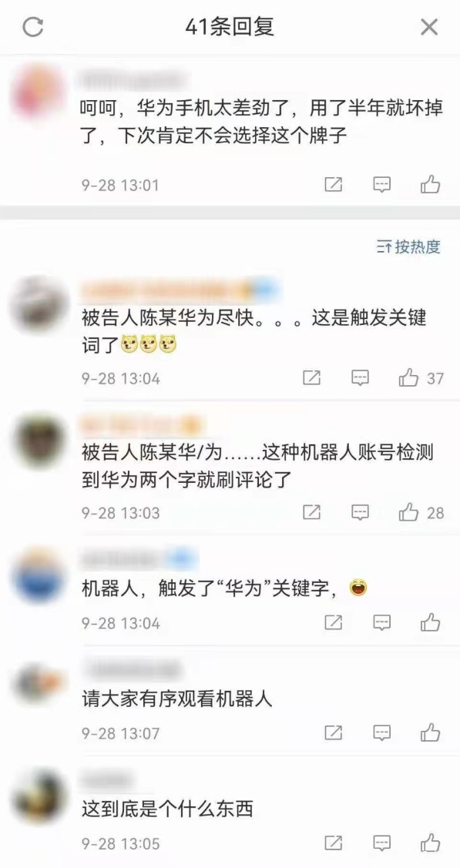The image size is (460, 868).
Task: Open avatar beside 请大家有序观看机器人
Action: (39, 685)
